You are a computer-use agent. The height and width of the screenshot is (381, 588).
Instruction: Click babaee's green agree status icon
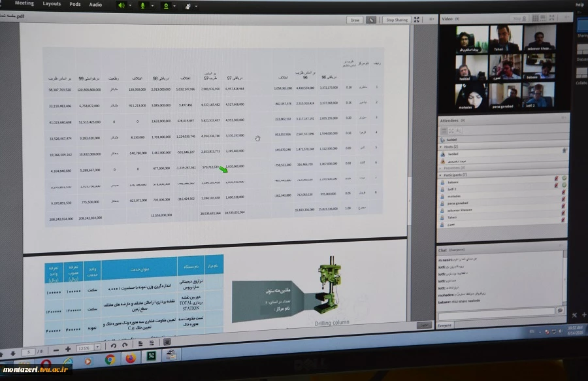(564, 178)
